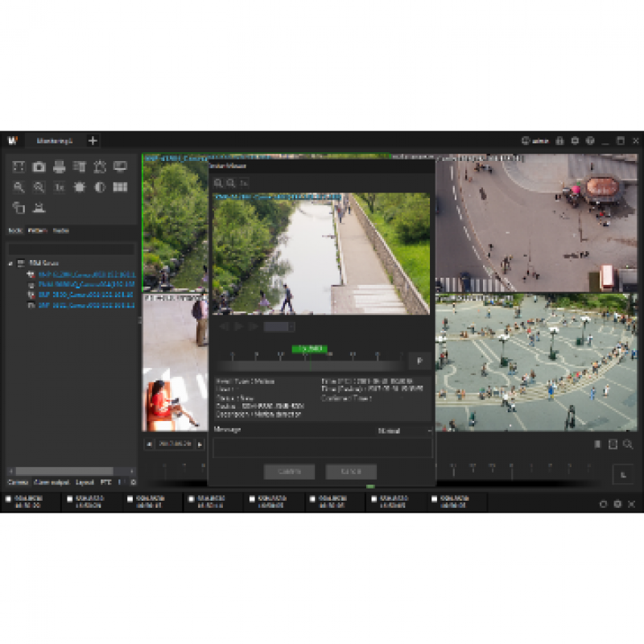Click the device search field above tree
This screenshot has width=644, height=644.
click(72, 249)
